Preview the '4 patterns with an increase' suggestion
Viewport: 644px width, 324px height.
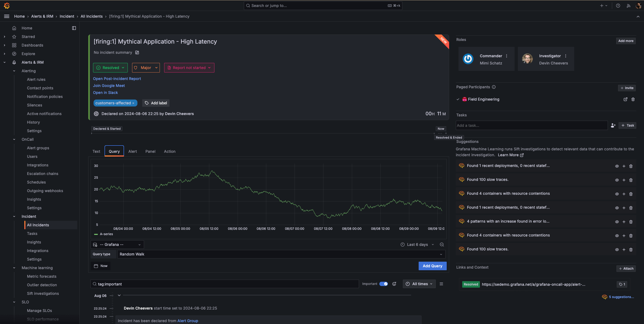point(617,222)
